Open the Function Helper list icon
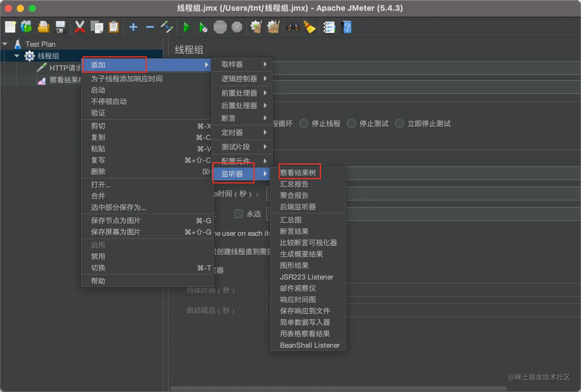Image resolution: width=581 pixels, height=392 pixels. coord(329,27)
